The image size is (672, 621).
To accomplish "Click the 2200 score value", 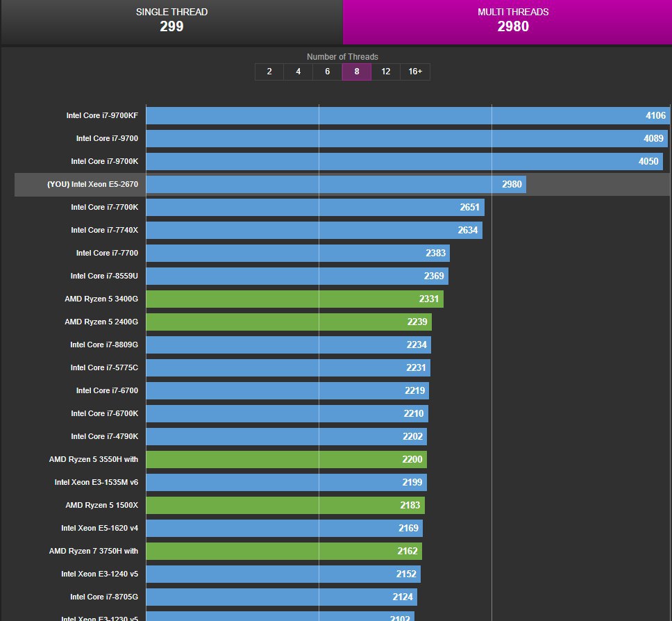I will (x=412, y=460).
